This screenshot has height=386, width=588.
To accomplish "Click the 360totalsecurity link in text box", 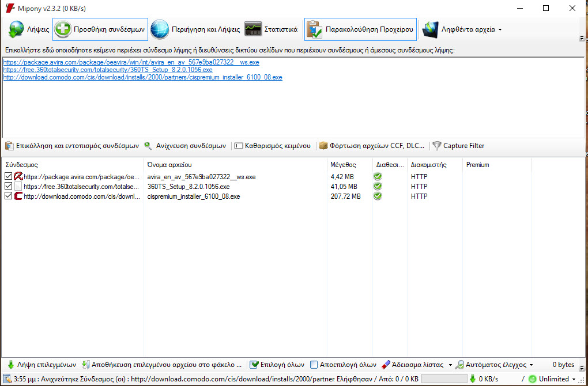I will coord(108,70).
